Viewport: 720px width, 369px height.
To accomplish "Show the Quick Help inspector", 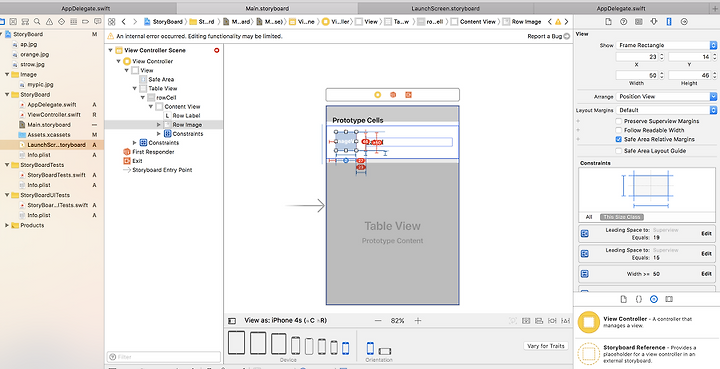I will coord(624,22).
